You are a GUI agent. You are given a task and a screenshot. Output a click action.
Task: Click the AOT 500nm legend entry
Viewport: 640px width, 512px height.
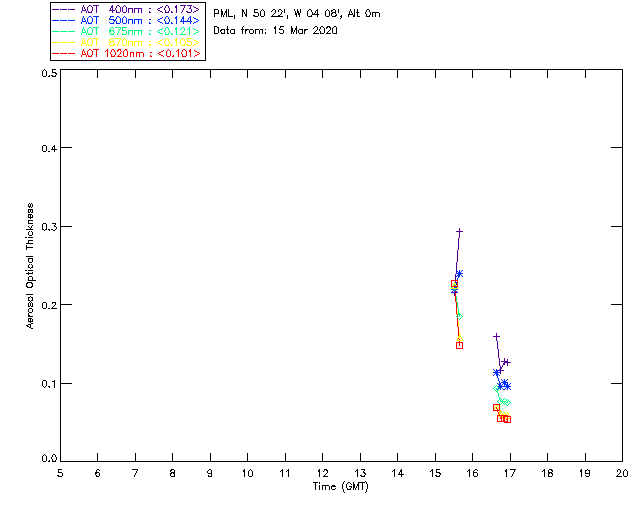[x=126, y=20]
